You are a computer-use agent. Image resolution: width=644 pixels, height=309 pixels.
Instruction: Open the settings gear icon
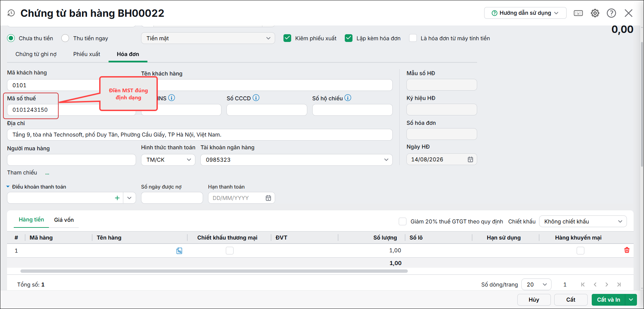click(x=595, y=13)
